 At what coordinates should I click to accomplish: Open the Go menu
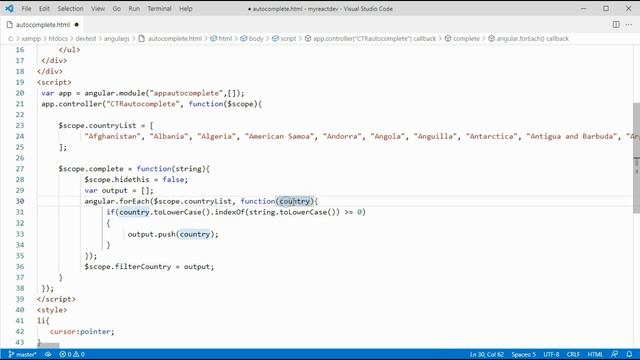(x=117, y=9)
